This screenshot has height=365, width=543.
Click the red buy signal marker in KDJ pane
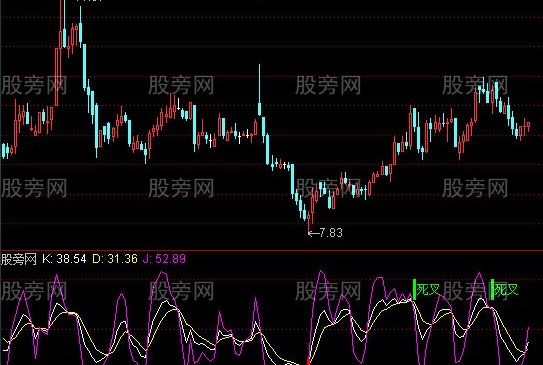308,362
